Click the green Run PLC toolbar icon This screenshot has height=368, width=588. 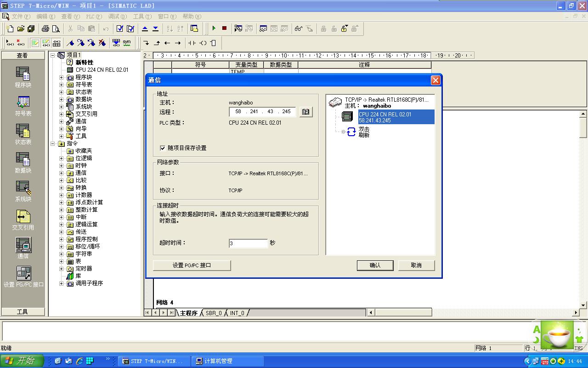(214, 29)
